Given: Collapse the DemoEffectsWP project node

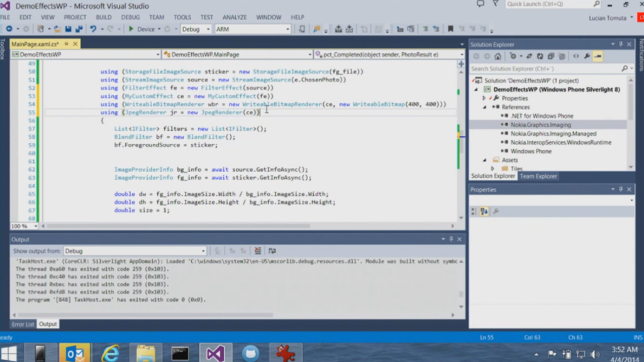Looking at the screenshot, I should [477, 89].
